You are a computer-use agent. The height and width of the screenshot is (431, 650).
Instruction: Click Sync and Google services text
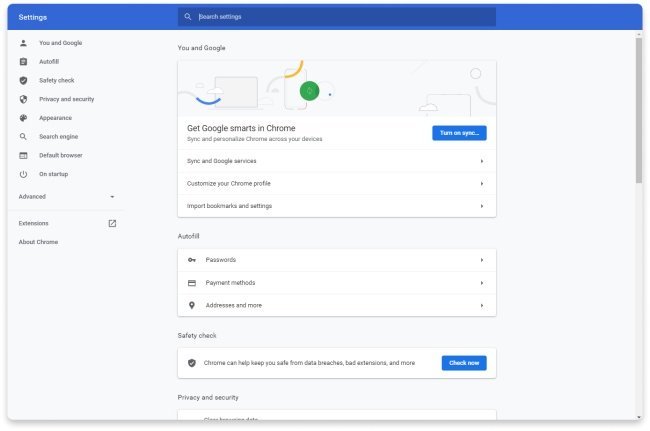pos(222,161)
